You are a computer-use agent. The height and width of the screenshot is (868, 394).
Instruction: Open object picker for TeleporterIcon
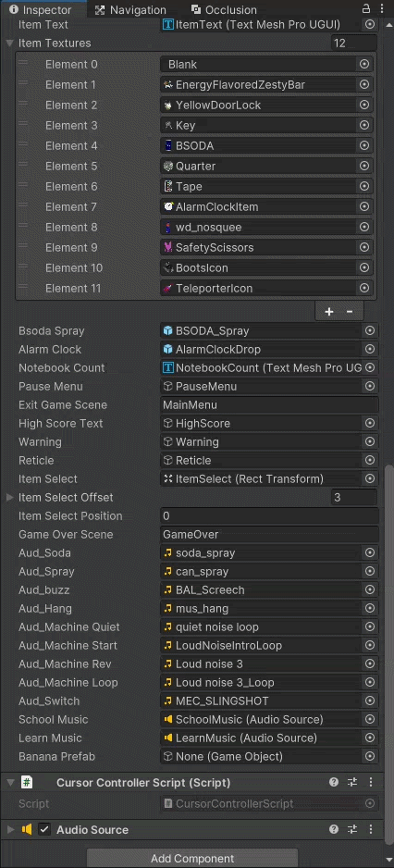tap(364, 289)
